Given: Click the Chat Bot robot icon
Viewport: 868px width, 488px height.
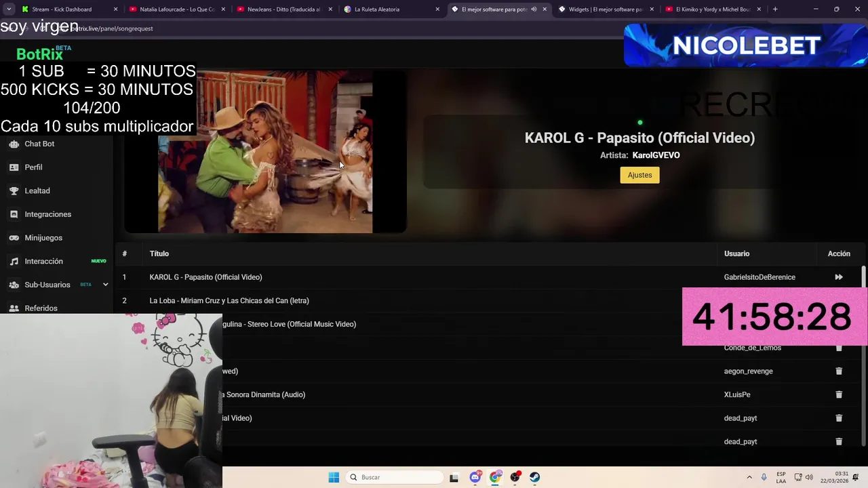Looking at the screenshot, I should click(x=14, y=144).
